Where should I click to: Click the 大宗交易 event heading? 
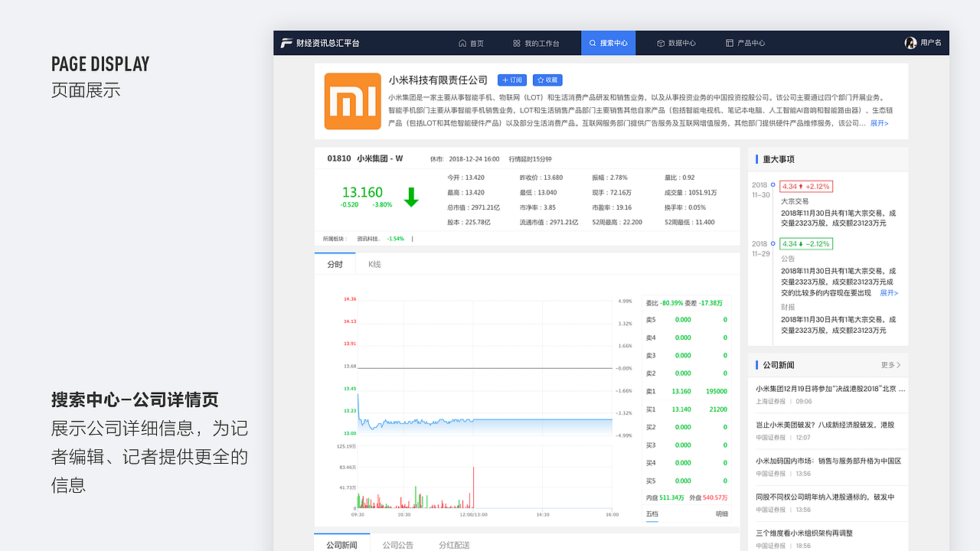coord(795,201)
